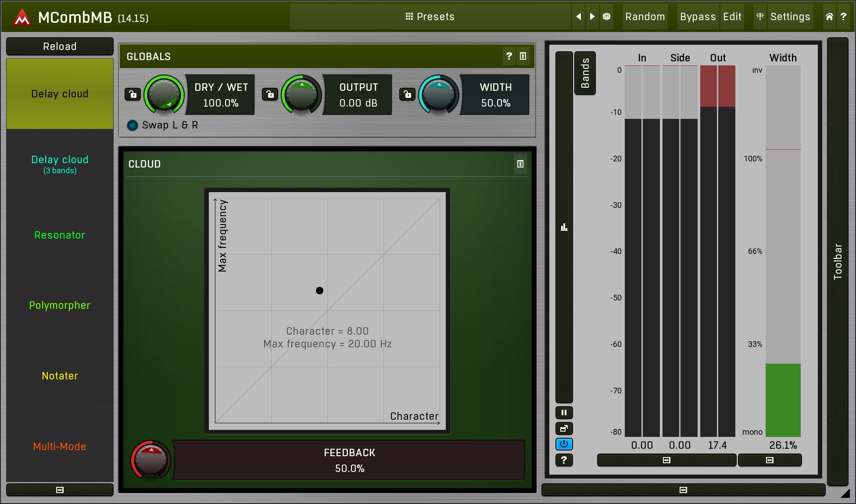Collapse the Globals panel expander icon
856x504 pixels.
pos(523,56)
